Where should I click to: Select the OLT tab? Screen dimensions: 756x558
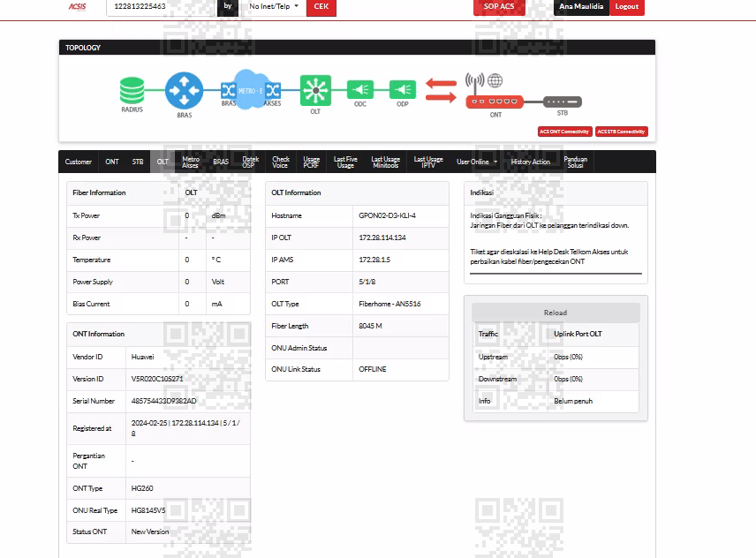(163, 162)
